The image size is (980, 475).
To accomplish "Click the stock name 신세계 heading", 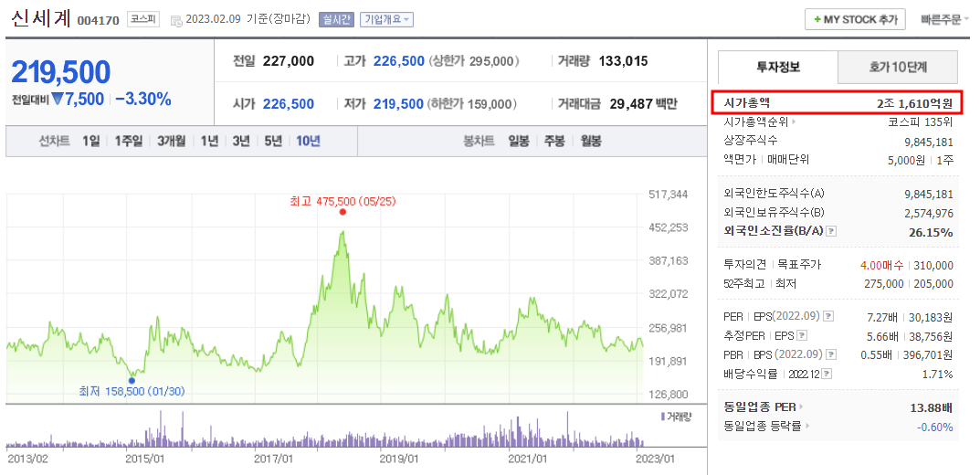I will click(x=41, y=17).
